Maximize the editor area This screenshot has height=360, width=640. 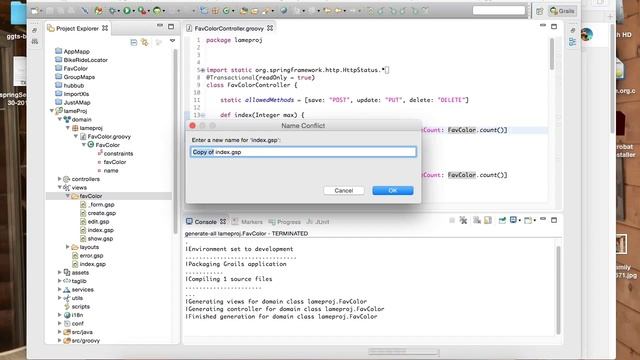(x=554, y=27)
